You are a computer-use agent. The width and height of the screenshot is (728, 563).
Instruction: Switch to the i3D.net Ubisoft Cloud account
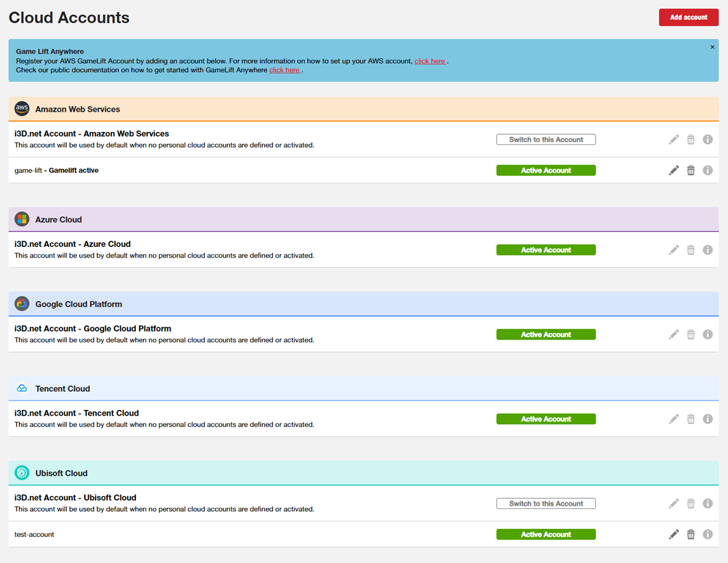pyautogui.click(x=546, y=503)
